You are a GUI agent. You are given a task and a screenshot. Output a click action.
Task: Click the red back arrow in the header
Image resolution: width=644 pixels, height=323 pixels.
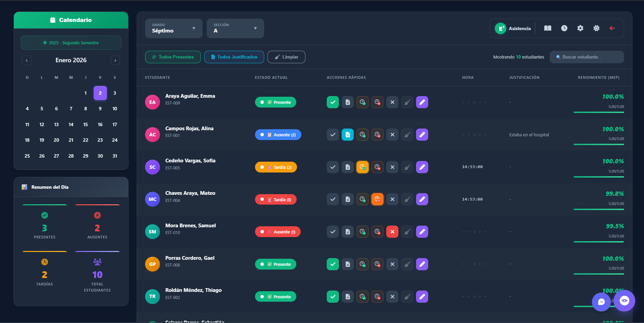[612, 28]
